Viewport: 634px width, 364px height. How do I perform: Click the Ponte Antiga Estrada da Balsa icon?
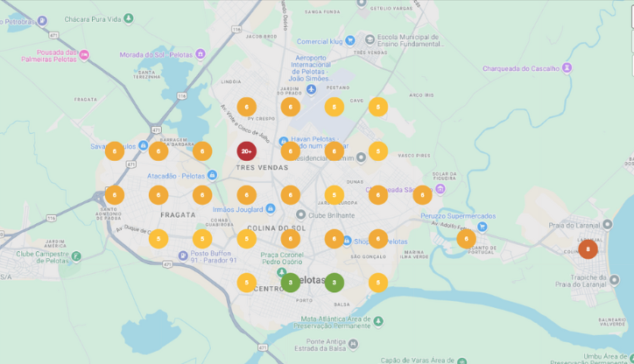tap(353, 344)
